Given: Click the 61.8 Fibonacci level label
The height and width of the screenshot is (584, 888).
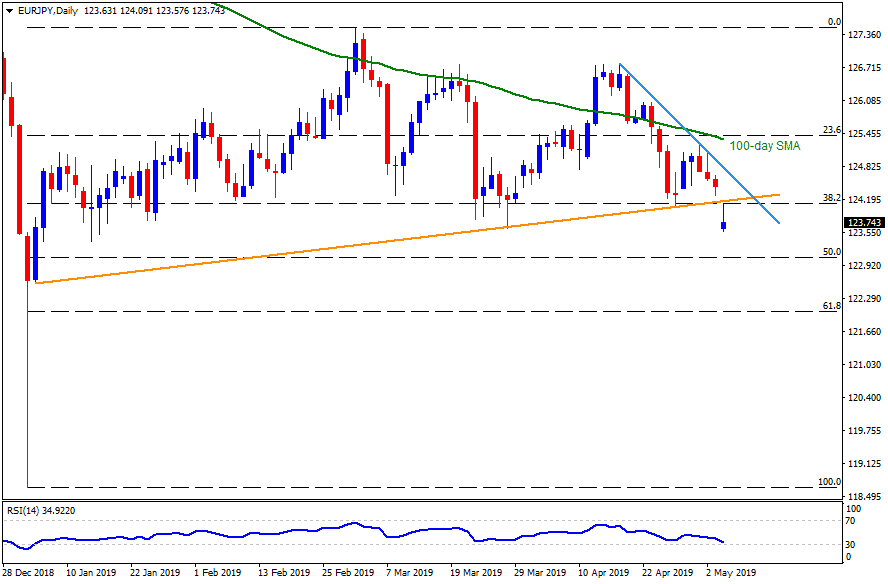Looking at the screenshot, I should 829,306.
